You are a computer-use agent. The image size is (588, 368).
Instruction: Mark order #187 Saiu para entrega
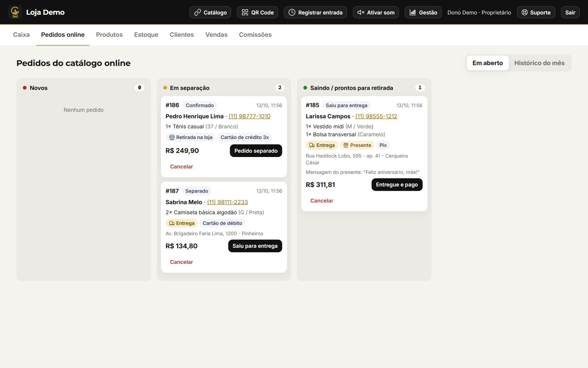255,246
